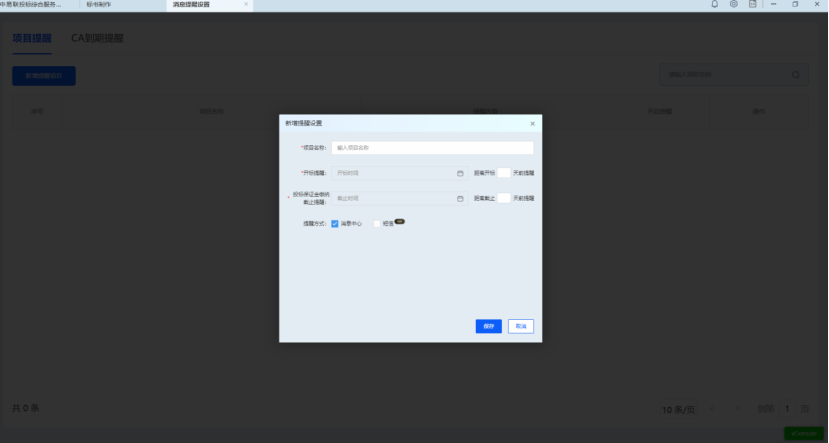Switch to the 标书制作 window tab
This screenshot has height=443, width=829.
coord(100,5)
